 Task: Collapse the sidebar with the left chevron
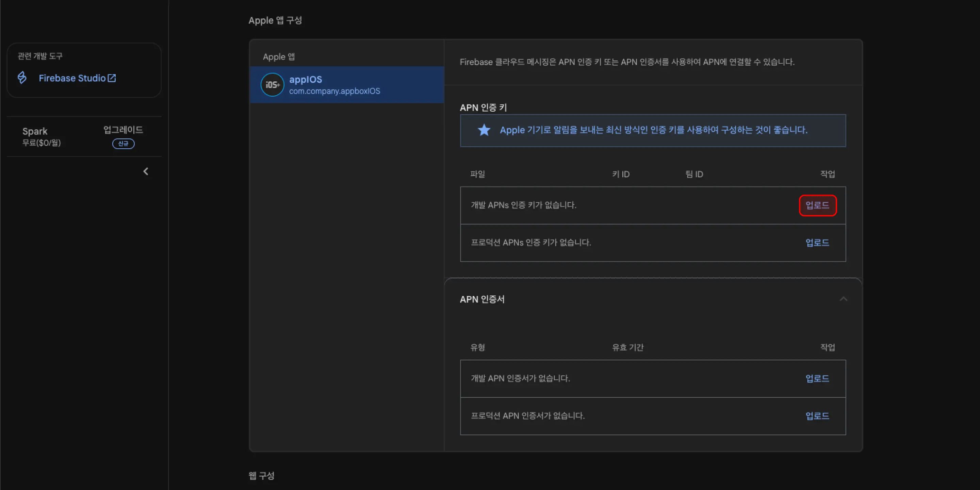pyautogui.click(x=146, y=171)
